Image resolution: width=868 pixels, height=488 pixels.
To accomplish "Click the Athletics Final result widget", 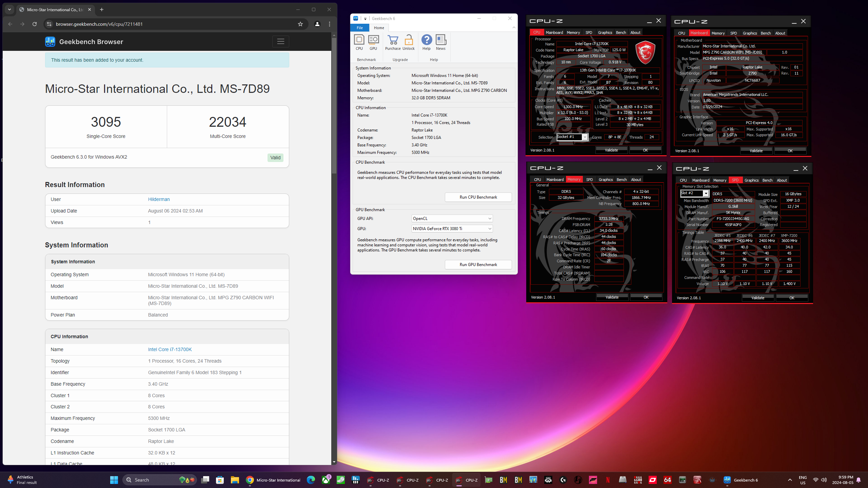I will [22, 480].
